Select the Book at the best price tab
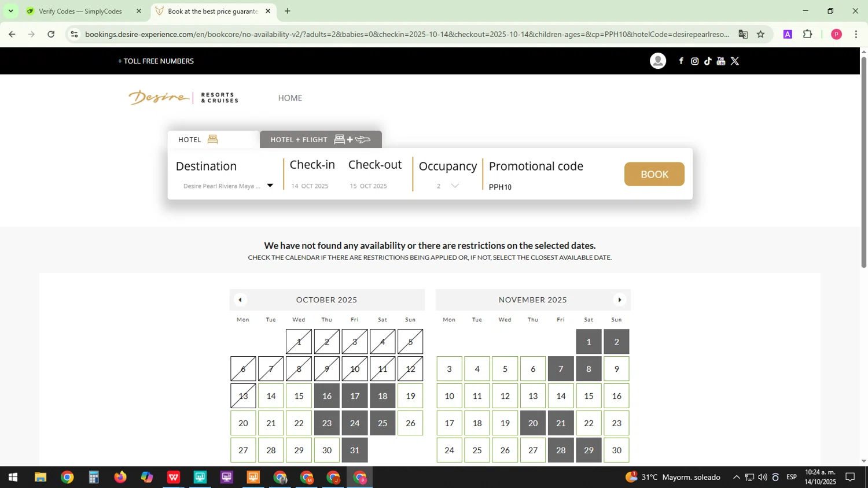This screenshot has width=868, height=488. tap(213, 11)
